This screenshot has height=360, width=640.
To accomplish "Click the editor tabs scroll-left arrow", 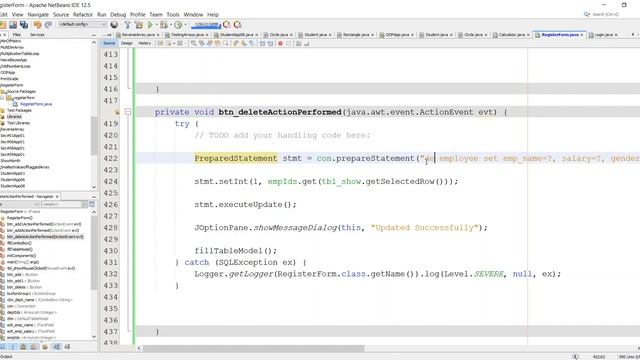I will 632,35.
